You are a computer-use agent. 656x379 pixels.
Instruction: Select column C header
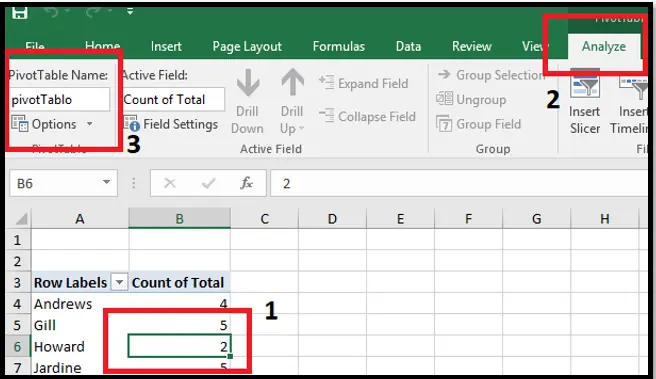[264, 218]
